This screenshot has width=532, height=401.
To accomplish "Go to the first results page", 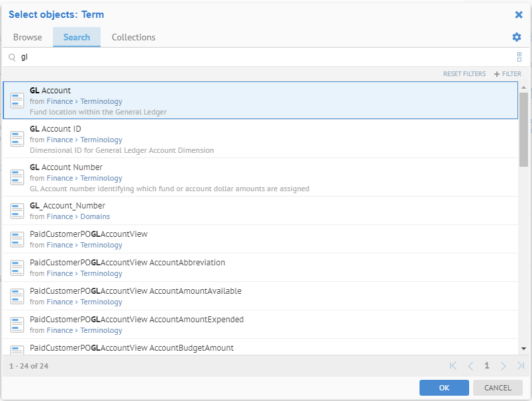I will 453,366.
